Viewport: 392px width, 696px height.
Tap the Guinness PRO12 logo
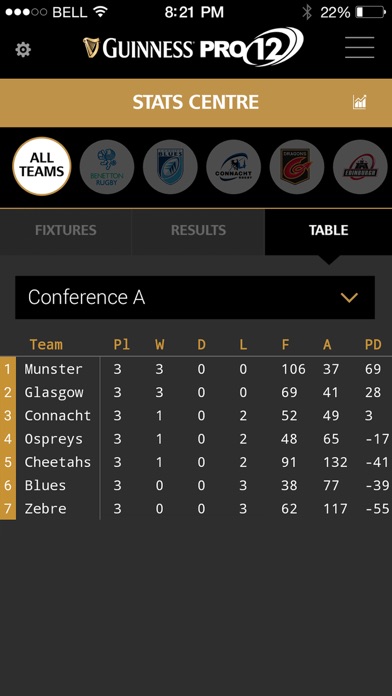point(193,47)
